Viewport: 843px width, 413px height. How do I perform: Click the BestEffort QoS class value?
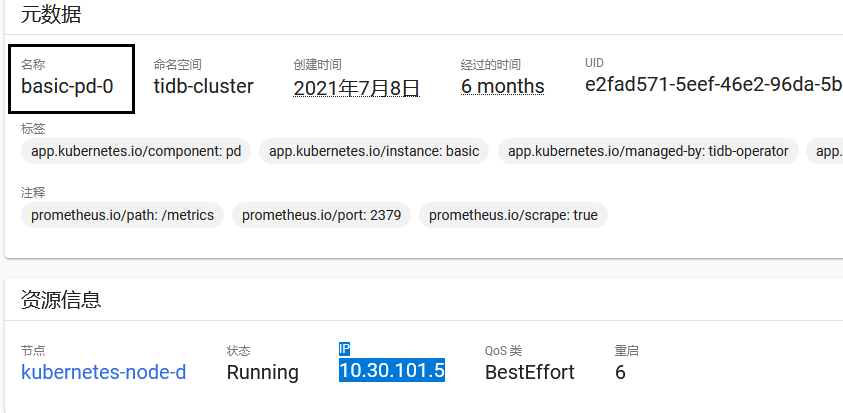530,372
